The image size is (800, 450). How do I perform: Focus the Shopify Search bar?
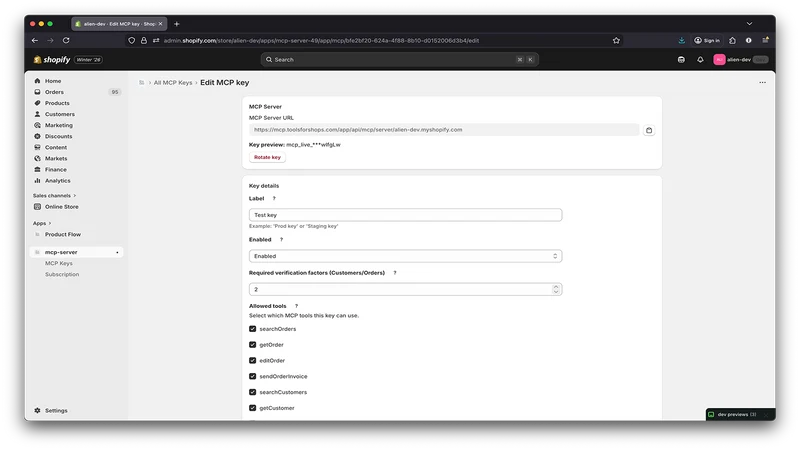tap(399, 60)
